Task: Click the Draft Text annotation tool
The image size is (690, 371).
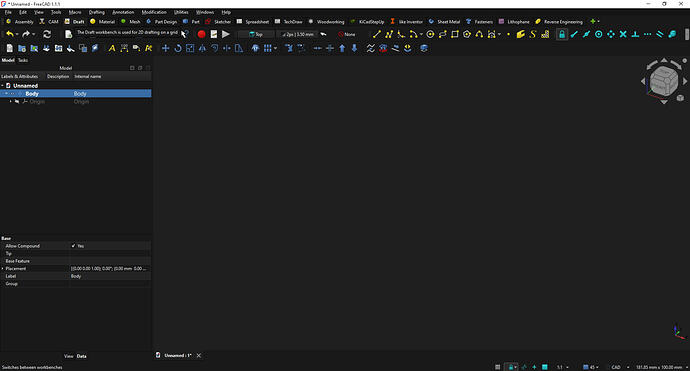Action: [112, 48]
